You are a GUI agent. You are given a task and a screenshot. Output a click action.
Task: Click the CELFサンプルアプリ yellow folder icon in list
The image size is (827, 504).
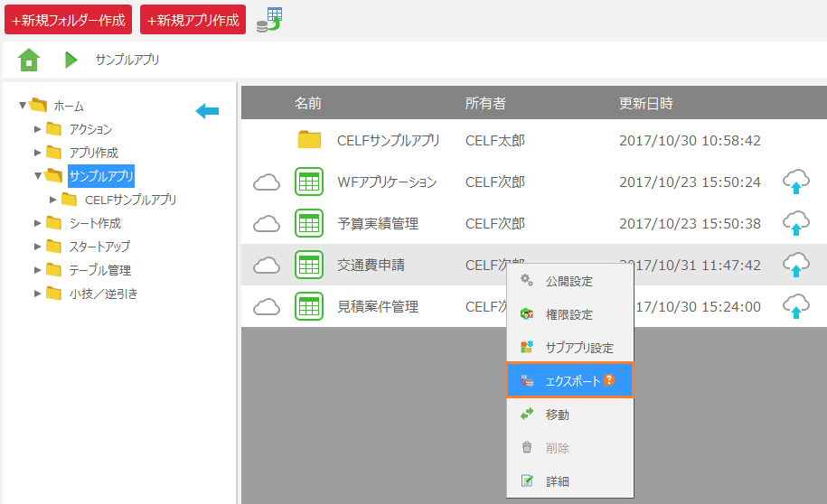click(309, 140)
